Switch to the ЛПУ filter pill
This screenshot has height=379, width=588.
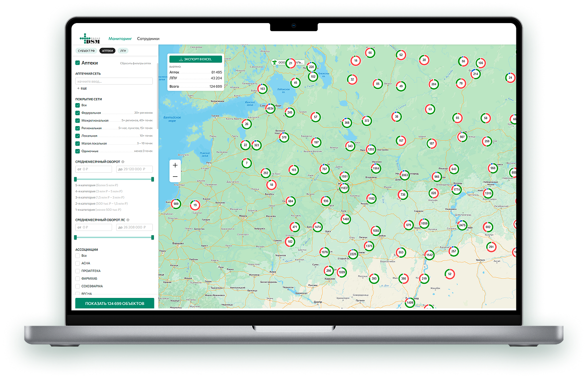[123, 51]
